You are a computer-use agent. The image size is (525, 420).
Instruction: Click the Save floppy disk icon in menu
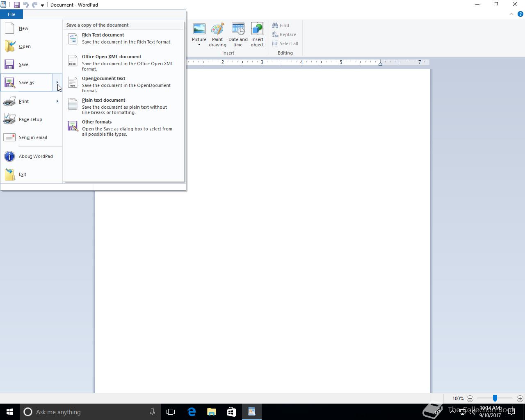pyautogui.click(x=9, y=64)
